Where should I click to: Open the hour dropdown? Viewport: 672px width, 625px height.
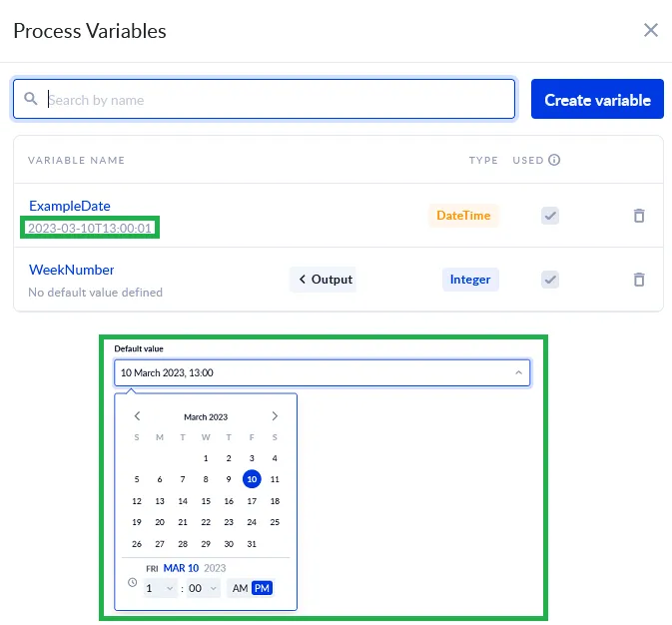[x=160, y=588]
